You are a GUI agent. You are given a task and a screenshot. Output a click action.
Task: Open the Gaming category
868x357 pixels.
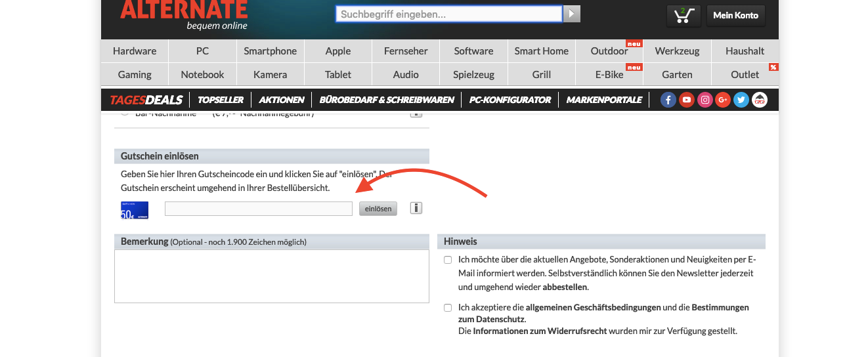tap(135, 74)
